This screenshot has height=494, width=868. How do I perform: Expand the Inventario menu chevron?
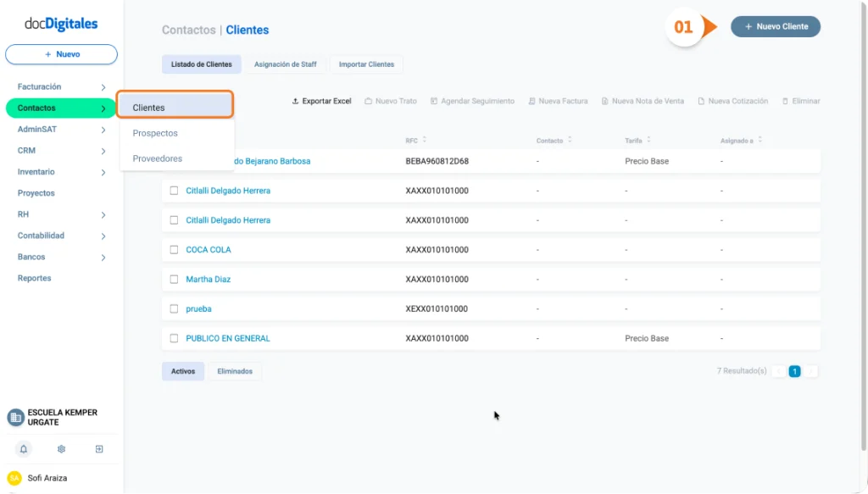click(103, 173)
